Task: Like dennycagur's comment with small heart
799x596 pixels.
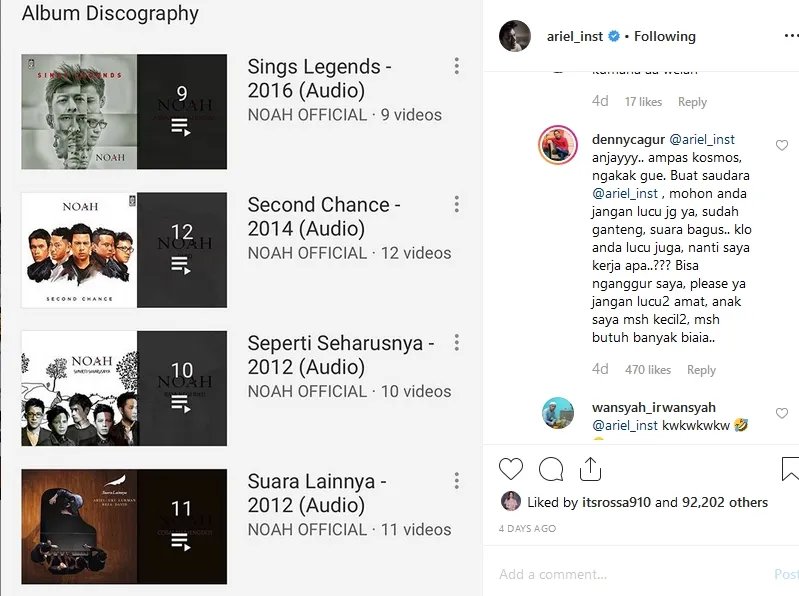Action: tap(782, 146)
